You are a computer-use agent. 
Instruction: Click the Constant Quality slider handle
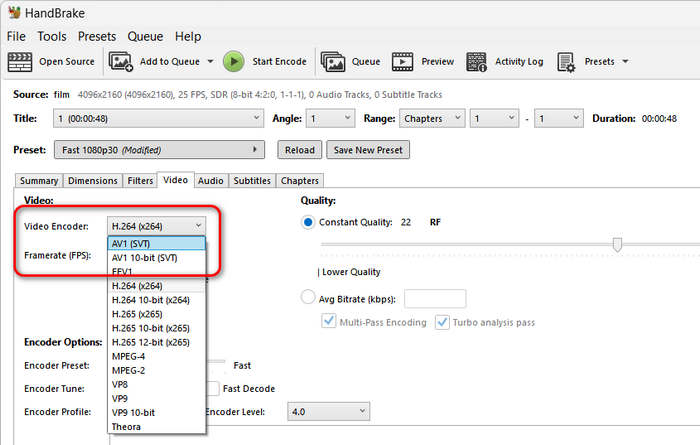617,244
